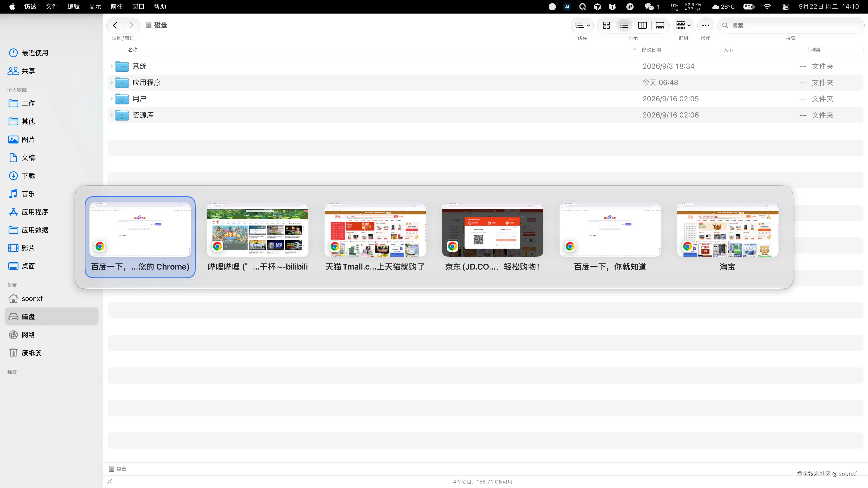Screen dimensions: 868x488
Task: Open 共享 in the sidebar
Action: [51, 71]
